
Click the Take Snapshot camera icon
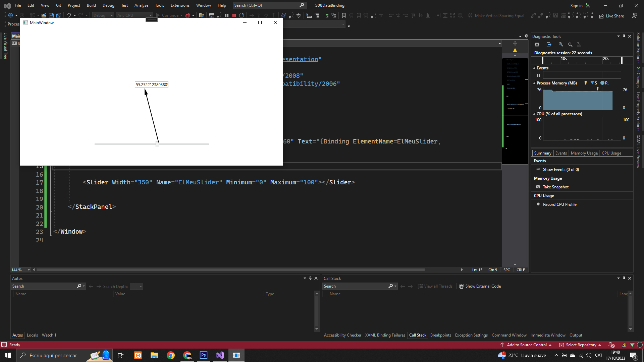tap(538, 187)
